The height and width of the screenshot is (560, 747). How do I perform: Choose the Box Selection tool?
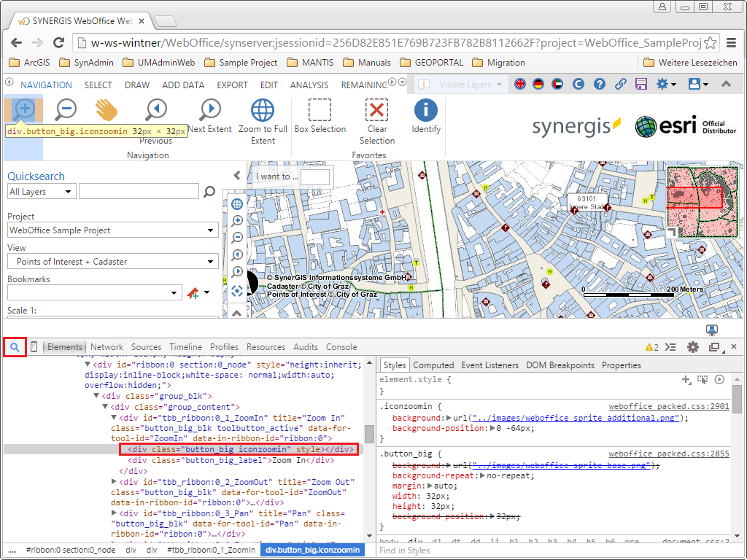click(320, 110)
